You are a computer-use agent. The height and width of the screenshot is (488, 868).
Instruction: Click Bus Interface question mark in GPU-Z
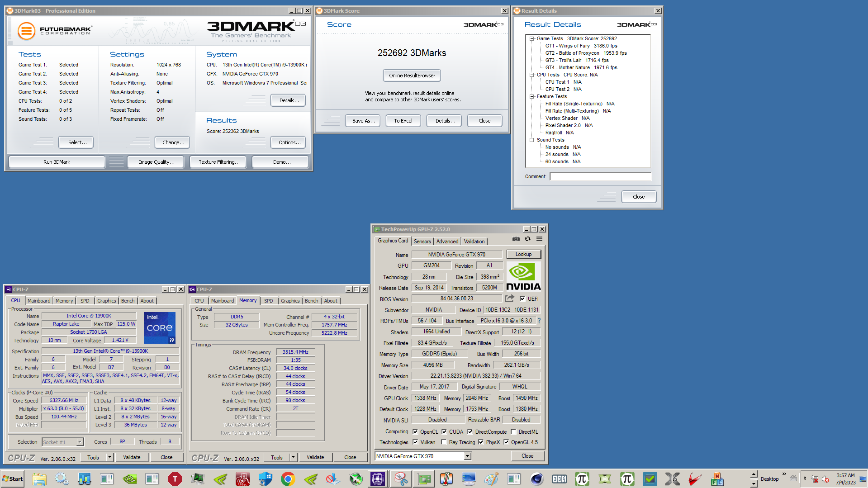point(539,321)
